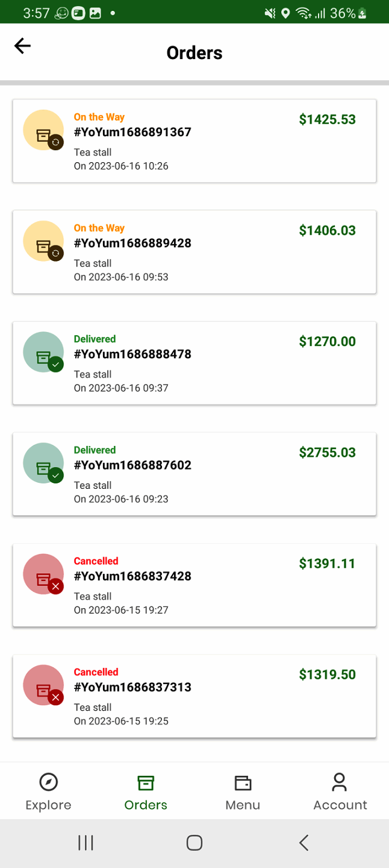Switch to the Menu tab
389x868 pixels.
(x=243, y=792)
